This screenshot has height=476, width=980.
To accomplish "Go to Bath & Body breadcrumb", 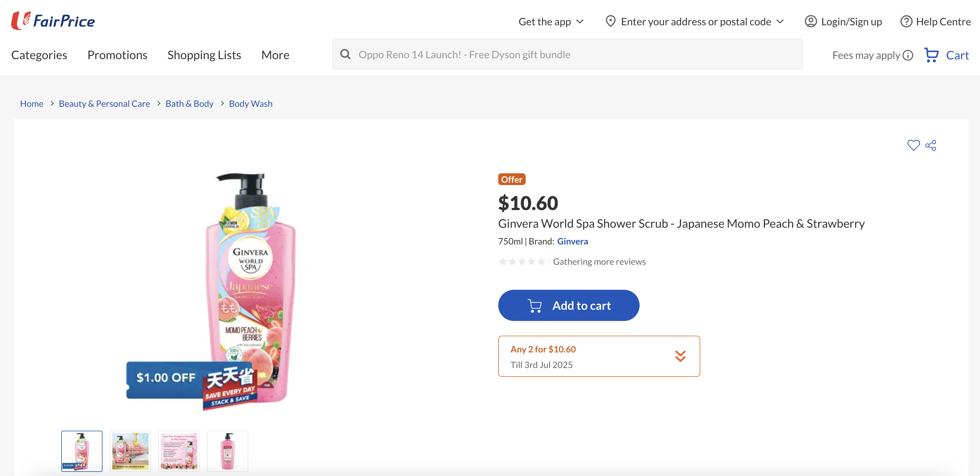I will coord(189,104).
